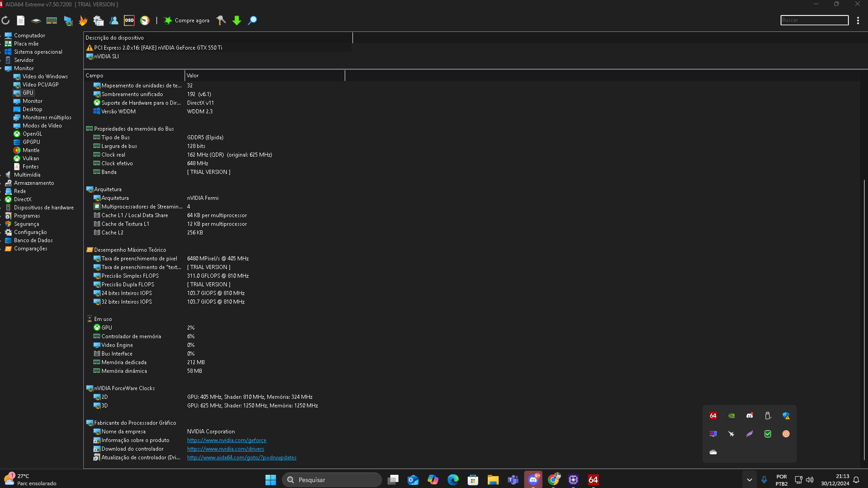Click the Refresh toolbar icon
The height and width of the screenshot is (488, 868).
tap(5, 20)
